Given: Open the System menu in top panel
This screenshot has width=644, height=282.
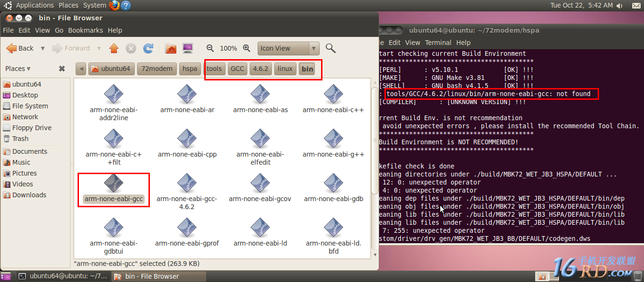Looking at the screenshot, I should pyautogui.click(x=95, y=5).
